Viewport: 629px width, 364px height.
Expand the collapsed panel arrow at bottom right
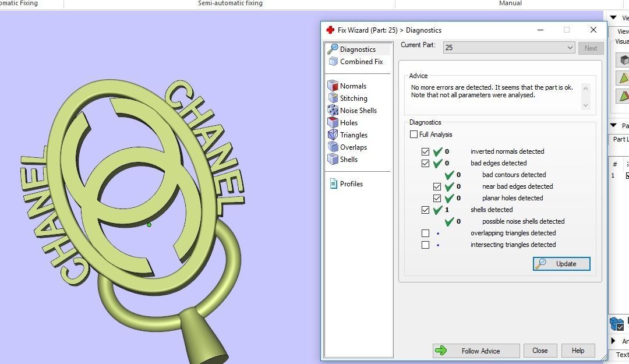613,341
